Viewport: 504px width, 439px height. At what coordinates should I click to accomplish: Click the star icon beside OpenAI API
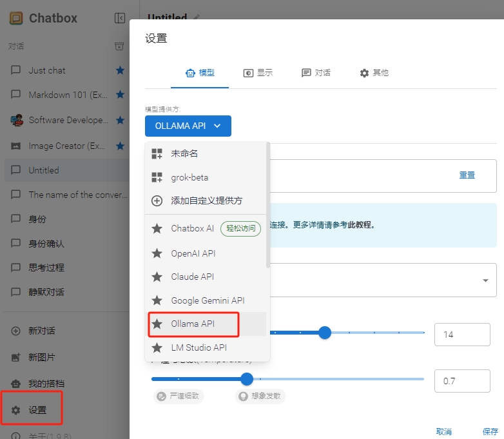(x=157, y=253)
